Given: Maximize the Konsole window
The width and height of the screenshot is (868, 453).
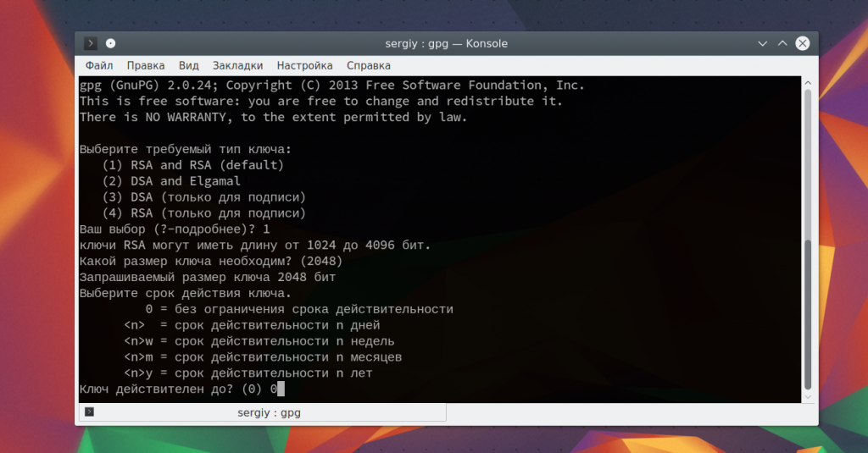Looking at the screenshot, I should pos(782,43).
